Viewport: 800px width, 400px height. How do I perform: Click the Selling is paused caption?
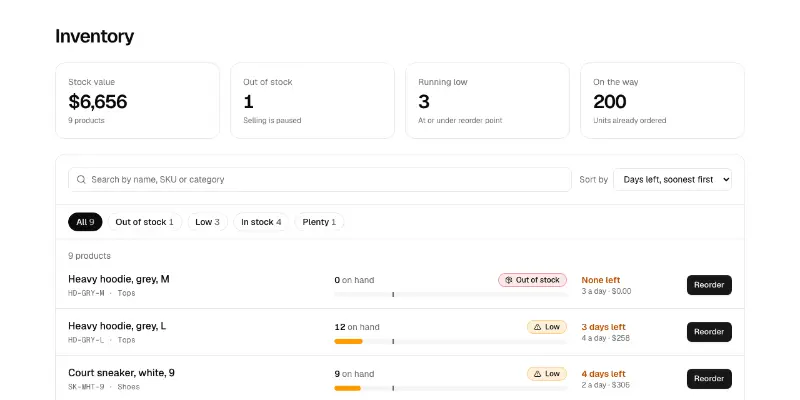tap(272, 120)
